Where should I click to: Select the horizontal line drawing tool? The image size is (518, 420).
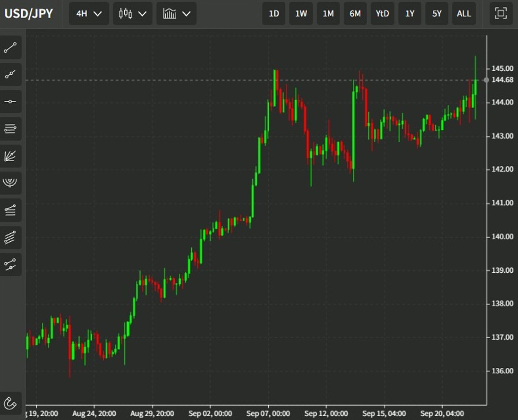coord(11,102)
